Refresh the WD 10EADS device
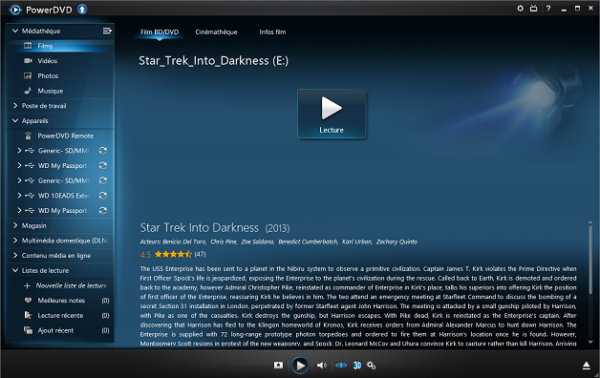This screenshot has width=600, height=378. pos(103,196)
